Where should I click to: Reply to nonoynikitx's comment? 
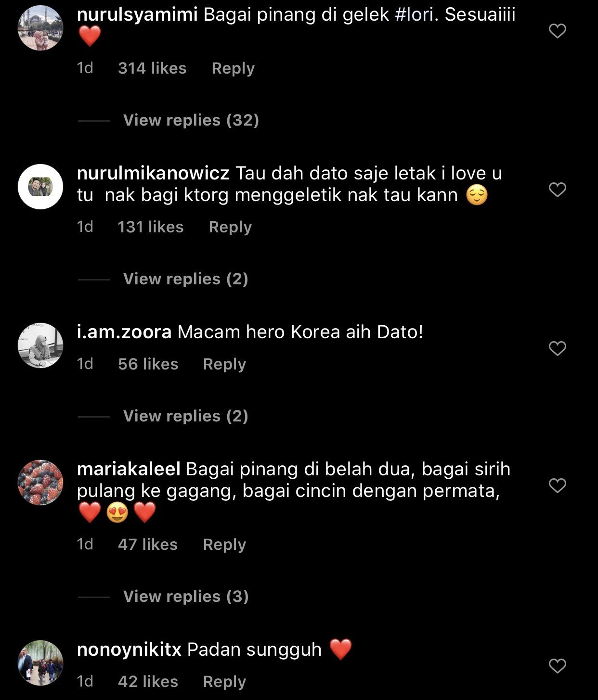224,682
